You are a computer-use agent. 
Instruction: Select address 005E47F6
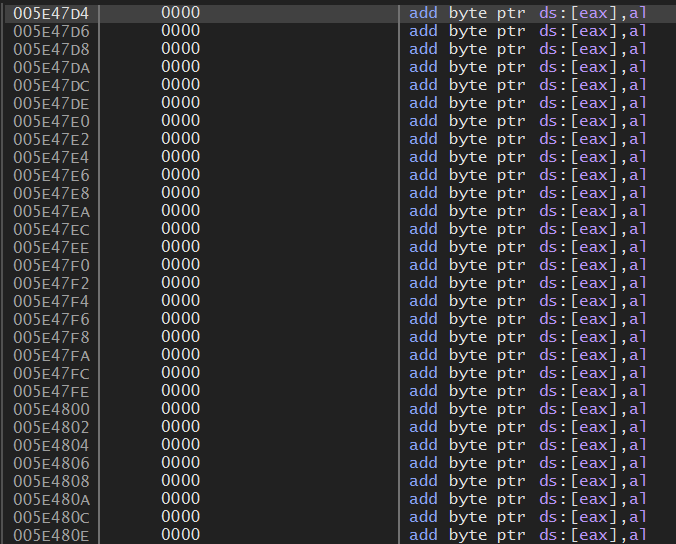click(51, 319)
